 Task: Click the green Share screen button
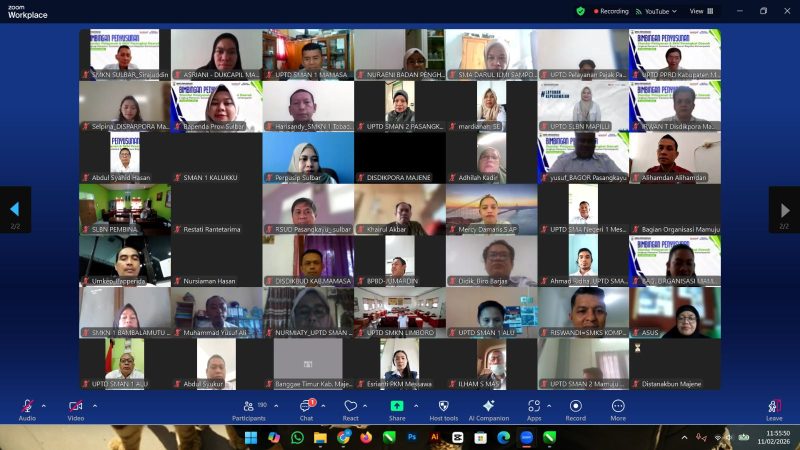[397, 406]
